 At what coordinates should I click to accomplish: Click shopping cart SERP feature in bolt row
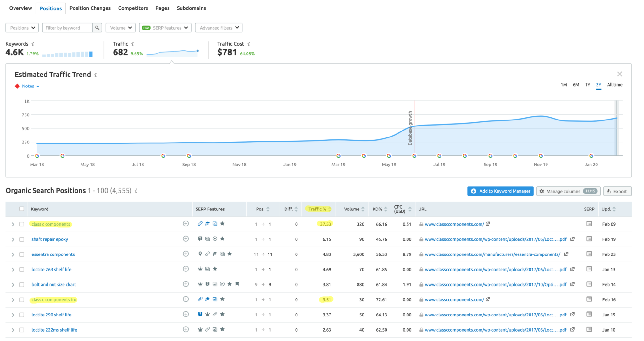(x=237, y=284)
